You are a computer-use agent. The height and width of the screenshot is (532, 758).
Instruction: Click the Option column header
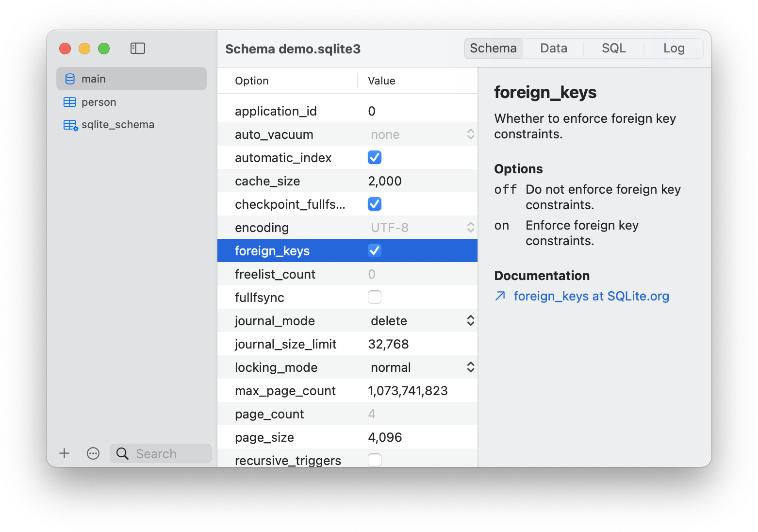pos(252,81)
